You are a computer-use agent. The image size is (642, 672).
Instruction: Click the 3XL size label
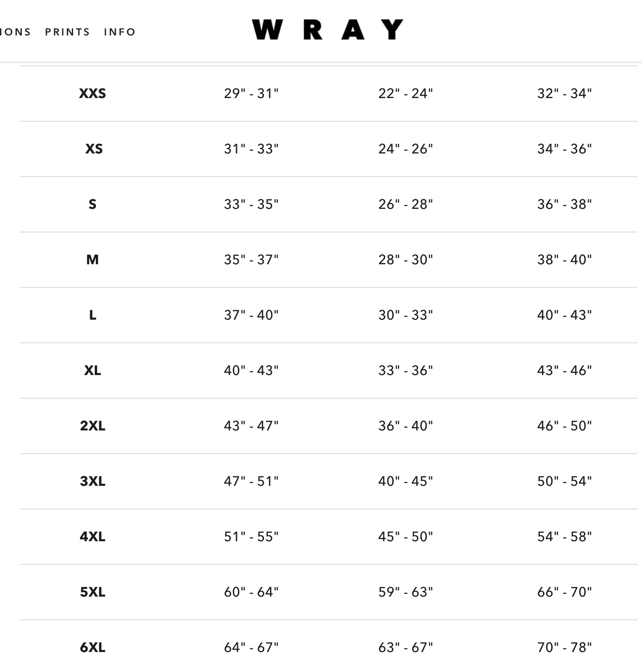[93, 481]
